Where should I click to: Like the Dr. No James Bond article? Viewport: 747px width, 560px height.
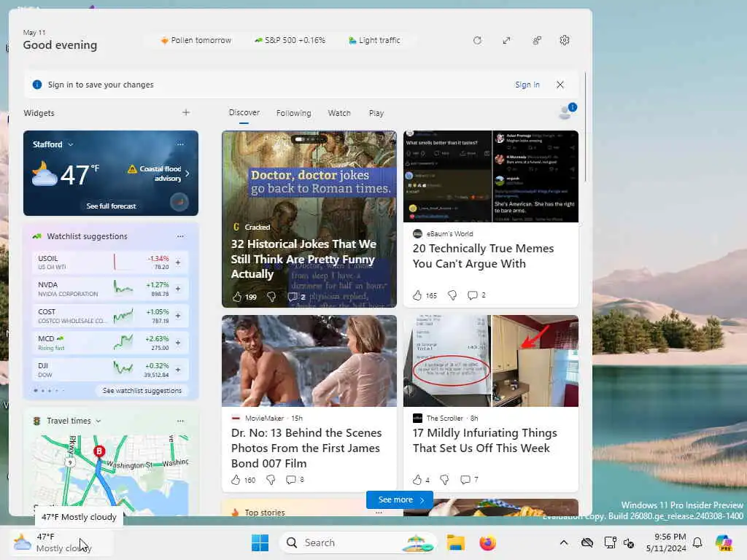pos(236,480)
